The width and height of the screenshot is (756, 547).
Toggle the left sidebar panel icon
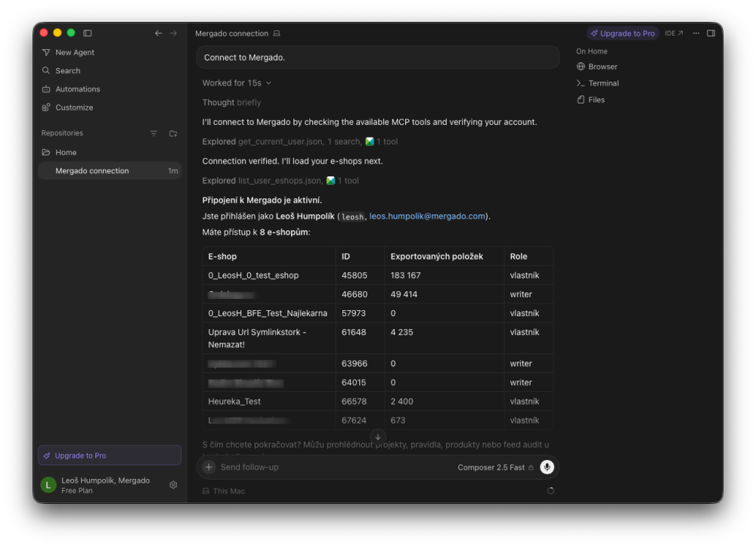[x=87, y=33]
